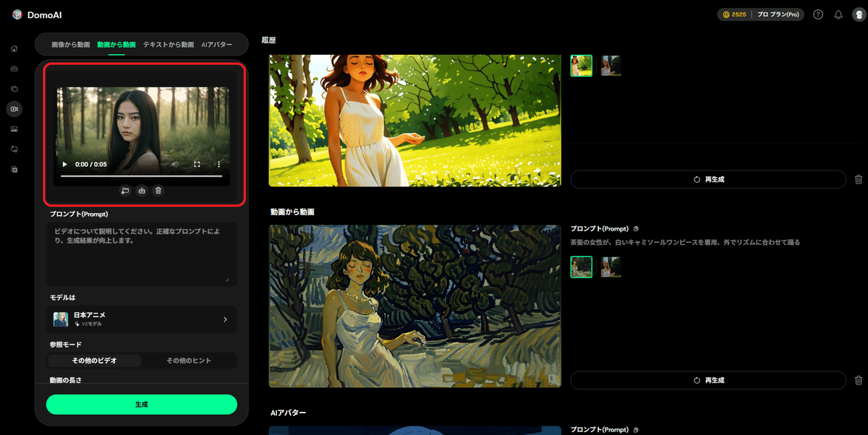Open the help question mark icon
Screen dimensions: 868x435
coord(818,14)
